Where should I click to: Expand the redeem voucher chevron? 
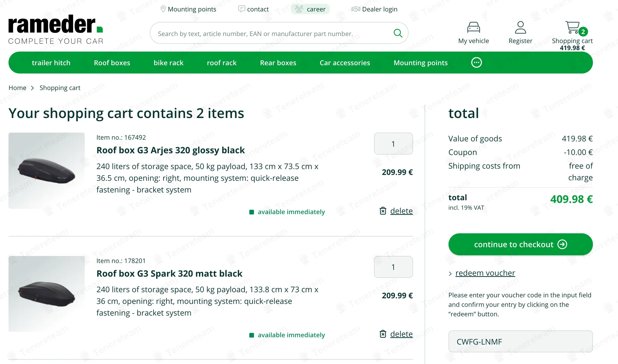click(450, 273)
